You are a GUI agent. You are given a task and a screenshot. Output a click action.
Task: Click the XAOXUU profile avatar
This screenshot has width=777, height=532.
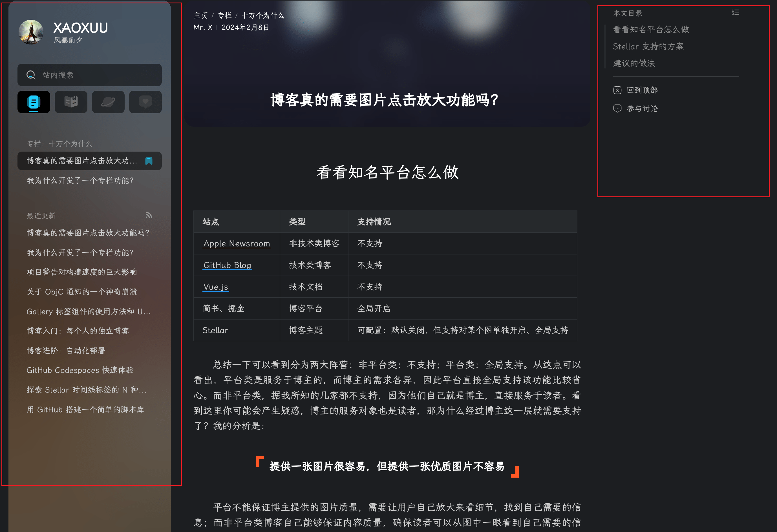coord(31,32)
